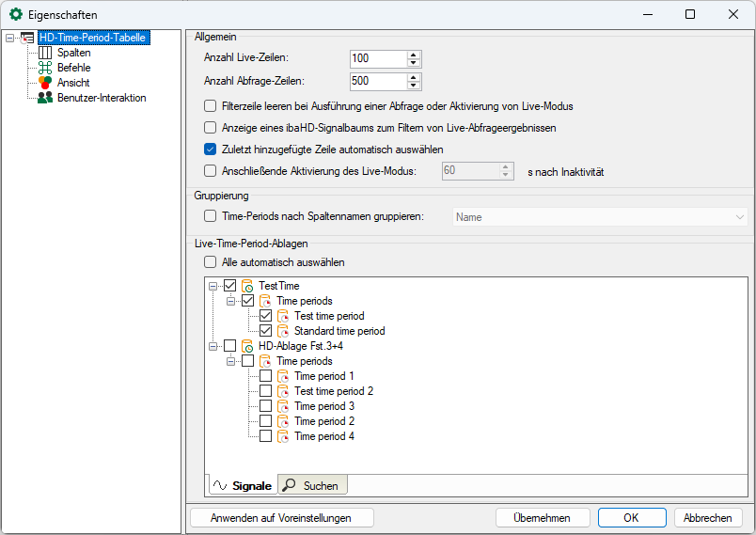Click the HD-Ablage Fst.3+4 store icon
The width and height of the screenshot is (756, 535).
pos(248,346)
